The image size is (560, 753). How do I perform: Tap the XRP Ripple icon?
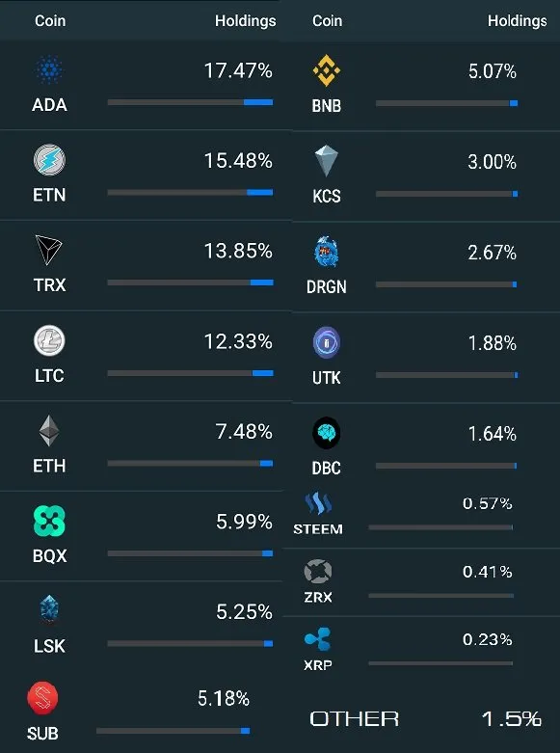(x=317, y=639)
